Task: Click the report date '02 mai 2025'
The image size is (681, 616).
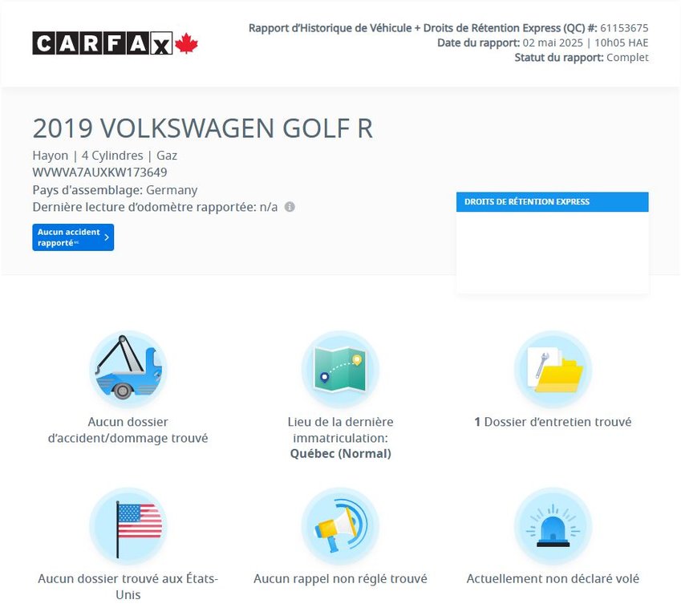Action: click(553, 43)
